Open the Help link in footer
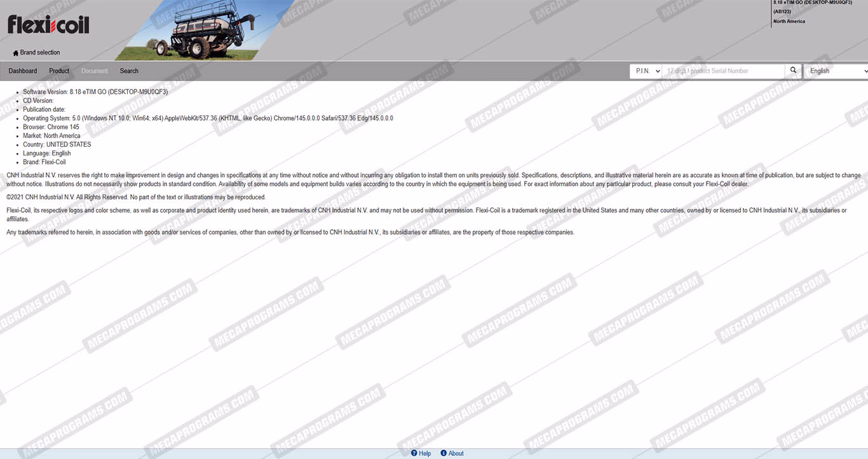The width and height of the screenshot is (868, 459). pyautogui.click(x=425, y=453)
